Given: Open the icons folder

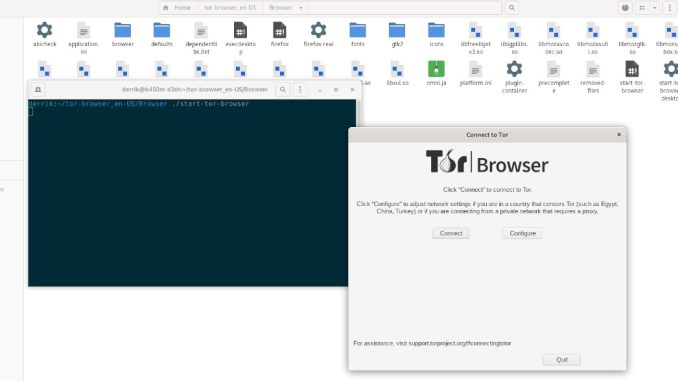Looking at the screenshot, I should tap(436, 34).
